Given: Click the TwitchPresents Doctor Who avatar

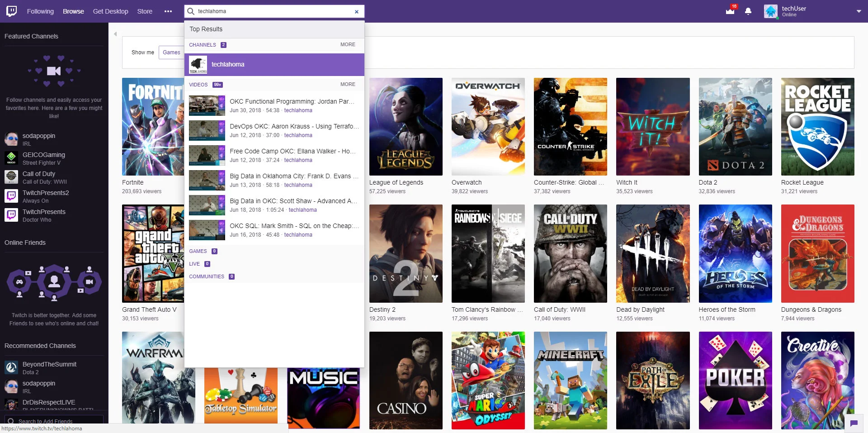Looking at the screenshot, I should pyautogui.click(x=11, y=215).
